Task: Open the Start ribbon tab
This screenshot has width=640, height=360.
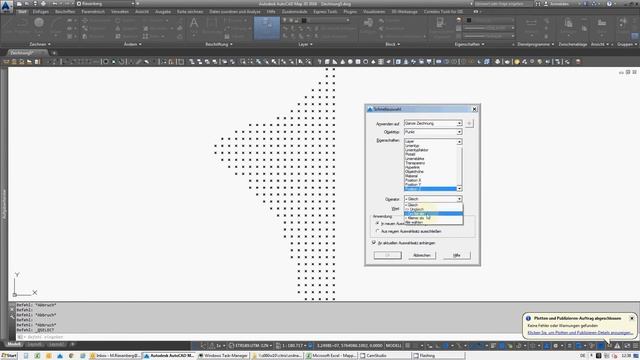Action: (x=22, y=11)
